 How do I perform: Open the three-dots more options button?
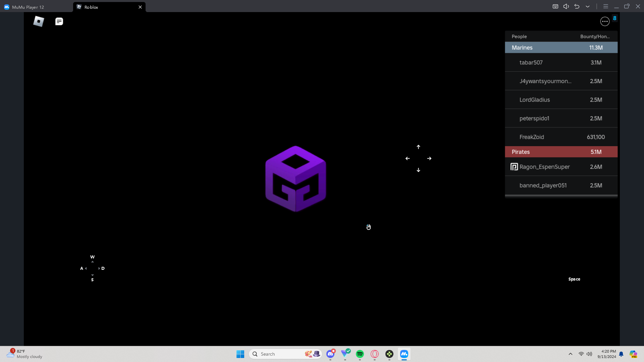(x=605, y=21)
